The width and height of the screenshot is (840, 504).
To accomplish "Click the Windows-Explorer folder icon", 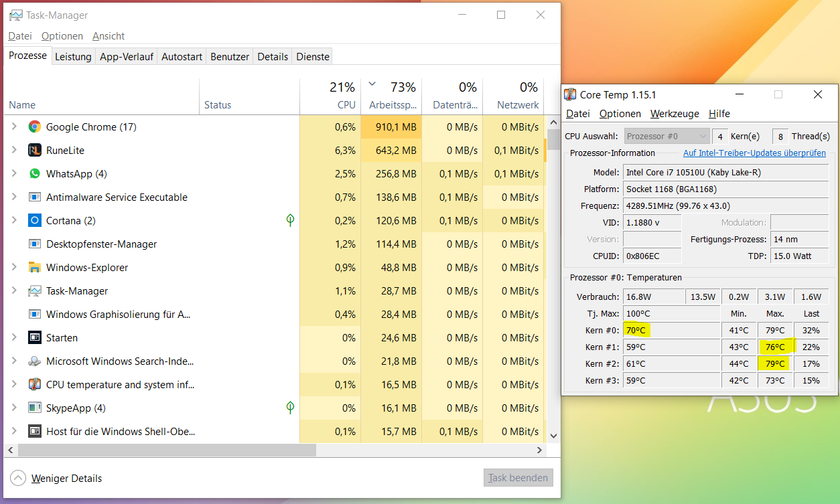I will click(35, 267).
